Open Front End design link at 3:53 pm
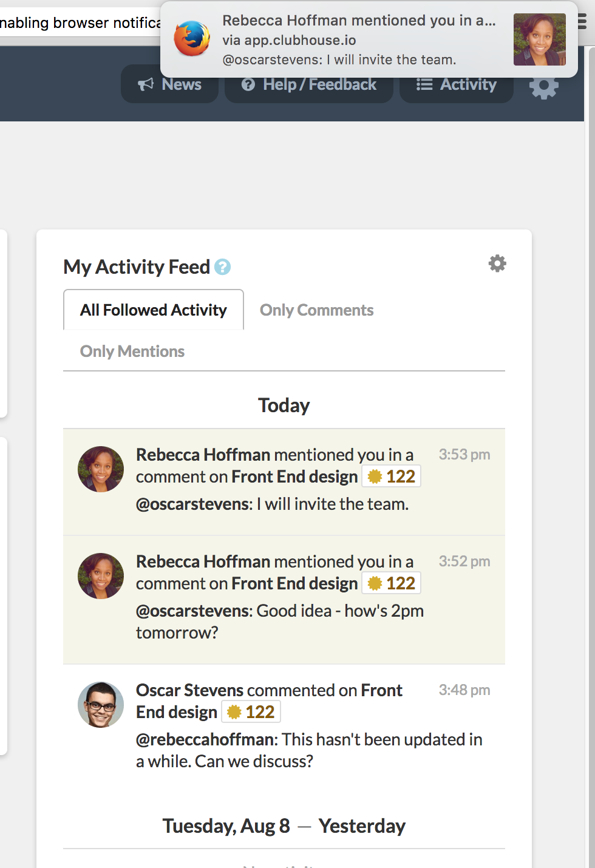 coord(294,477)
